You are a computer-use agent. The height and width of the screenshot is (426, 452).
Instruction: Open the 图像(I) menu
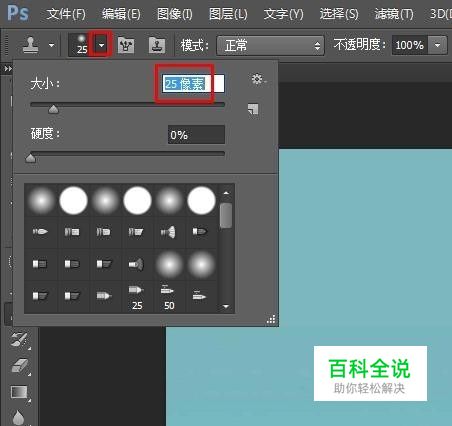coord(175,14)
